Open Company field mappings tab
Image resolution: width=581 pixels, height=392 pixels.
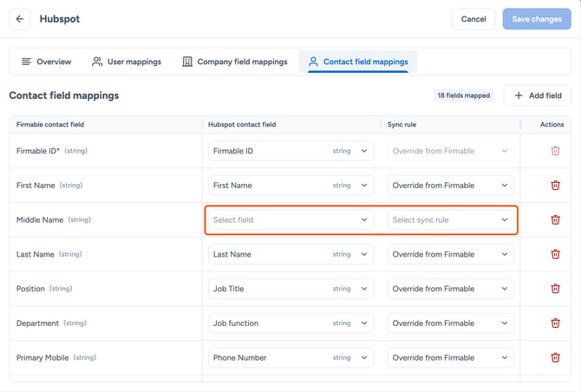click(235, 62)
